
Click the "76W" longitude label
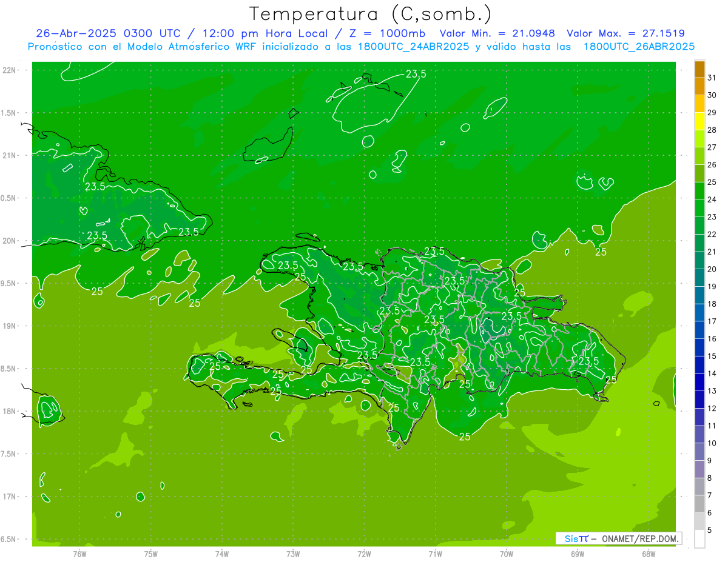(x=80, y=554)
